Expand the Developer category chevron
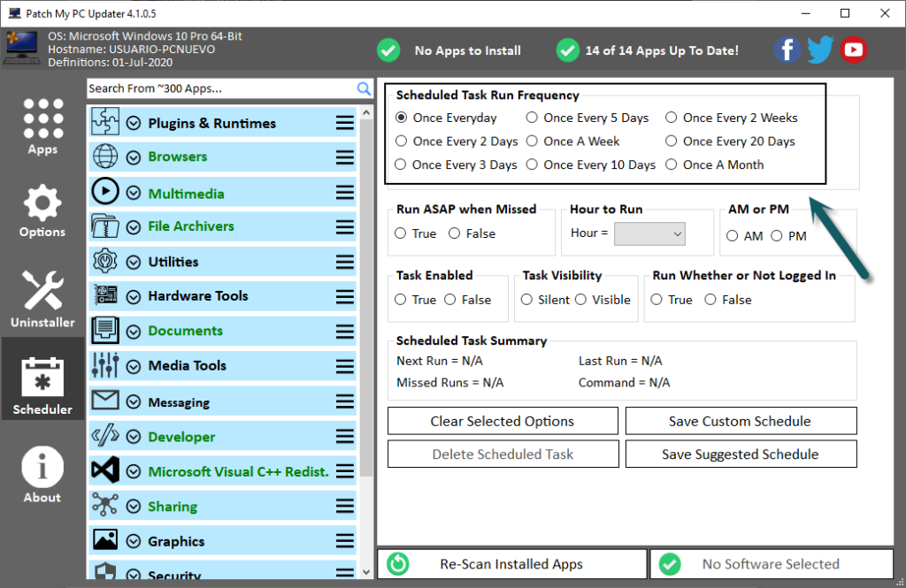 134,437
